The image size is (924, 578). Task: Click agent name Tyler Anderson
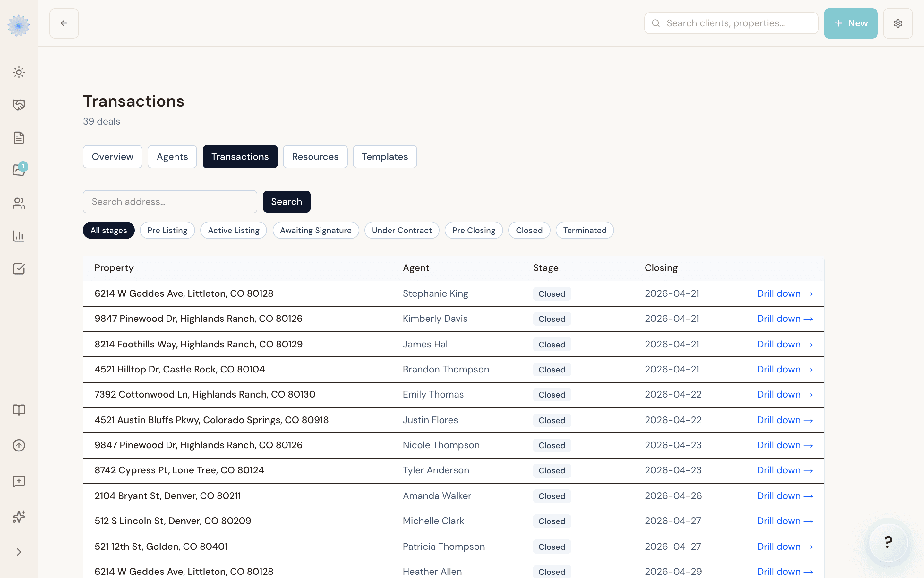(436, 470)
